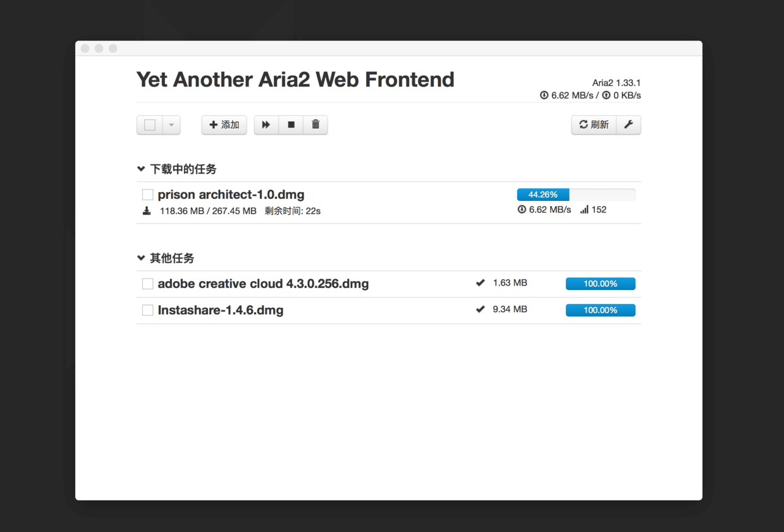The image size is (784, 532).
Task: Collapse the 下载中的任务 section
Action: coord(177,169)
